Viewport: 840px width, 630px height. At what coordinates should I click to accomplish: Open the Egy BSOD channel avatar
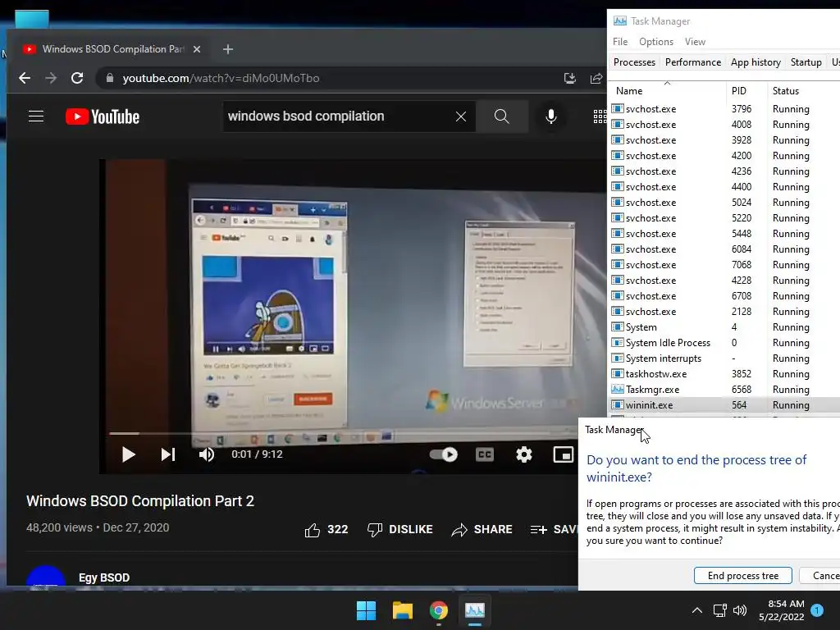(x=46, y=577)
